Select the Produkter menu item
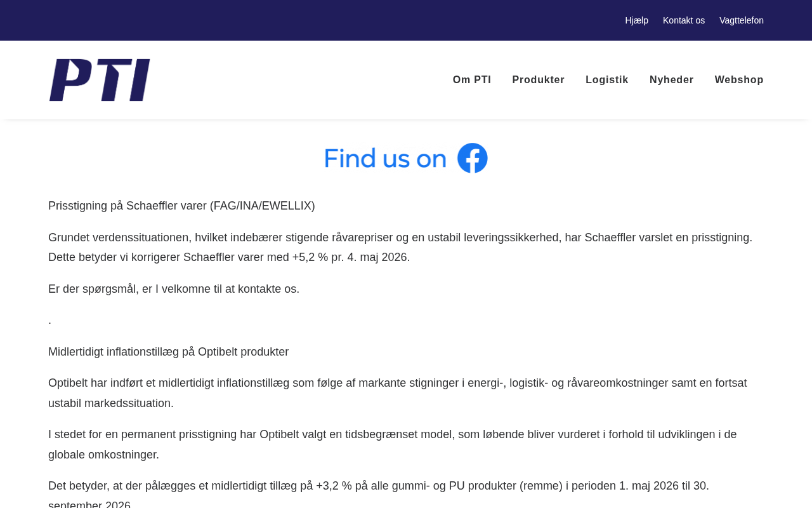The width and height of the screenshot is (812, 508). click(539, 80)
